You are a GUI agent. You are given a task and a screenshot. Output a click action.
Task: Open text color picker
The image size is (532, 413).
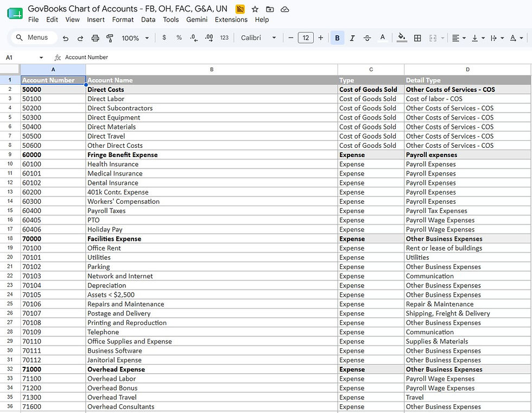tap(382, 37)
